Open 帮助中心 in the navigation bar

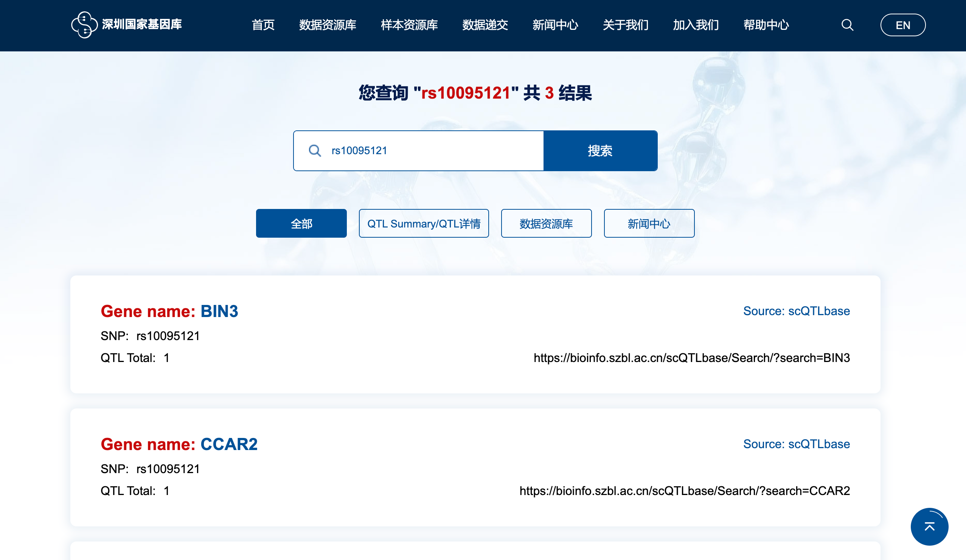[766, 25]
